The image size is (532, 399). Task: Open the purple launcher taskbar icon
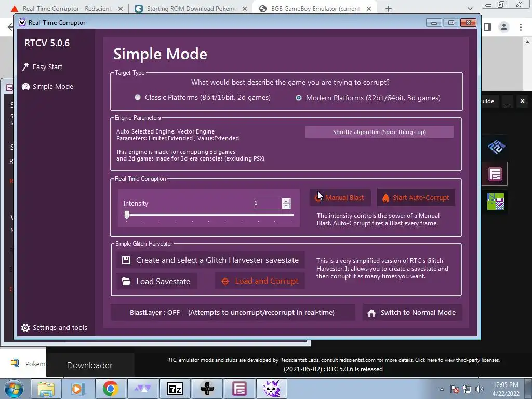point(239,389)
